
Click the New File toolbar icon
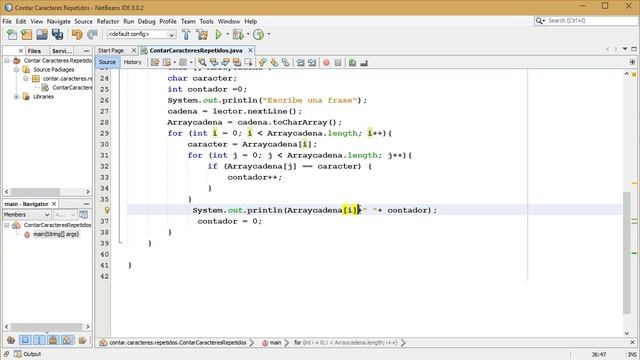tap(12, 35)
